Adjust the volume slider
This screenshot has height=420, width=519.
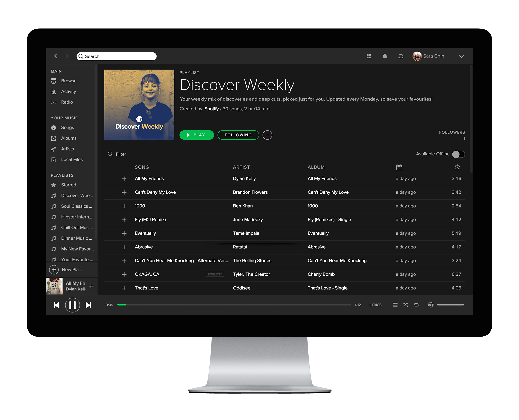coord(450,305)
